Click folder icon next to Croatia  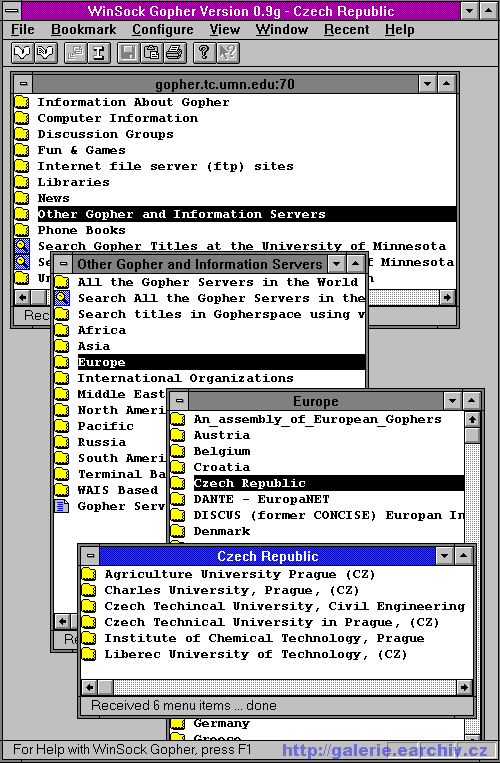click(x=178, y=467)
